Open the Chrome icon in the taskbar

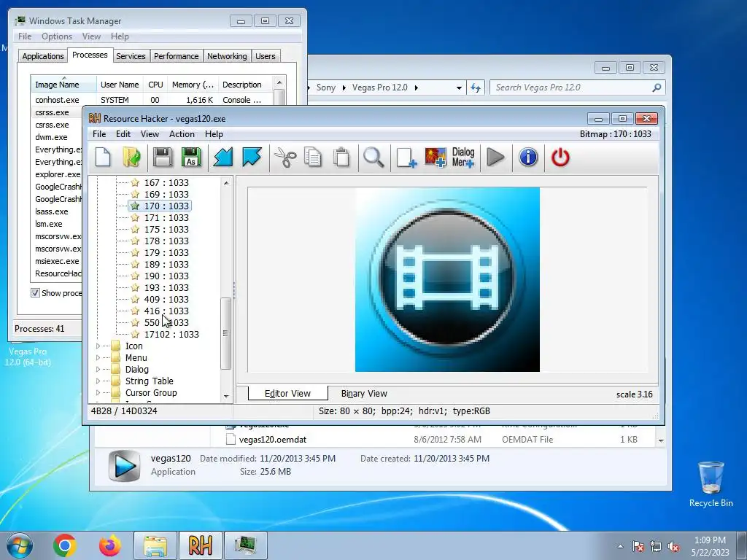tap(65, 545)
